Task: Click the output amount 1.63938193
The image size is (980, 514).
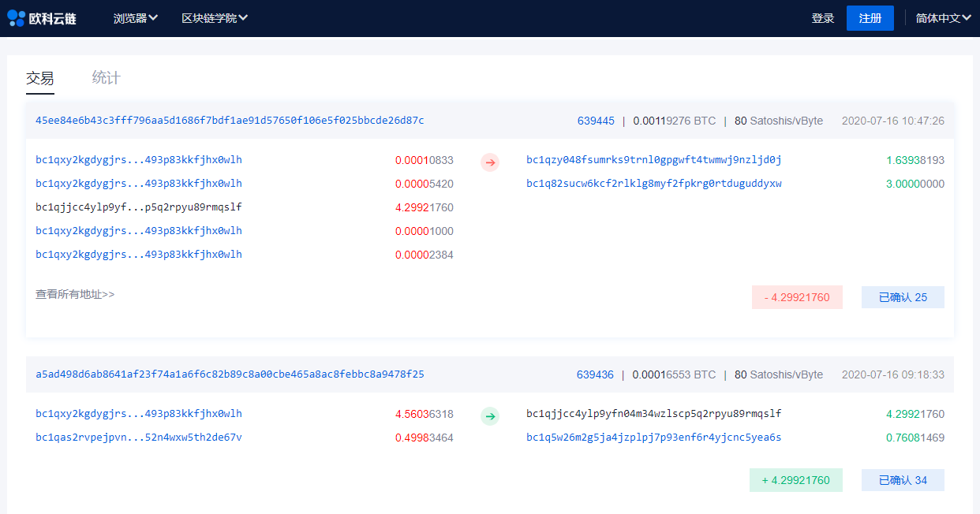Action: click(x=915, y=160)
